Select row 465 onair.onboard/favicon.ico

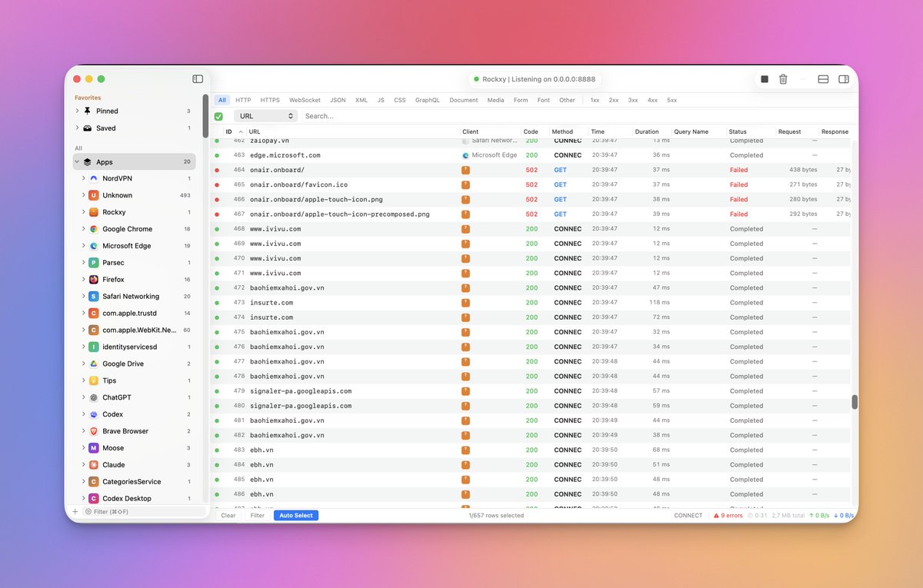(532, 184)
